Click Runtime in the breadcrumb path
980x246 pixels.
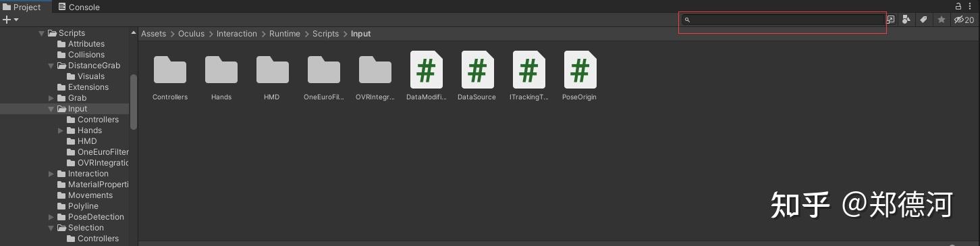click(285, 34)
